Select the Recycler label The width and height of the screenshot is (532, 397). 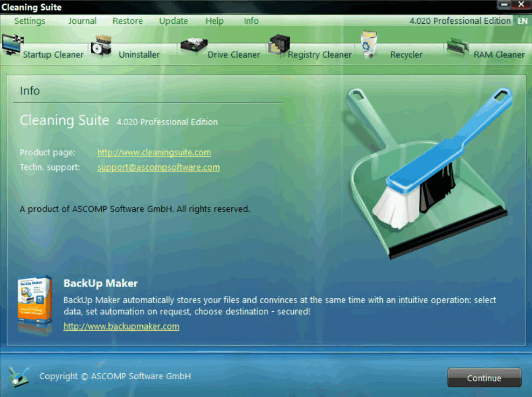(406, 54)
